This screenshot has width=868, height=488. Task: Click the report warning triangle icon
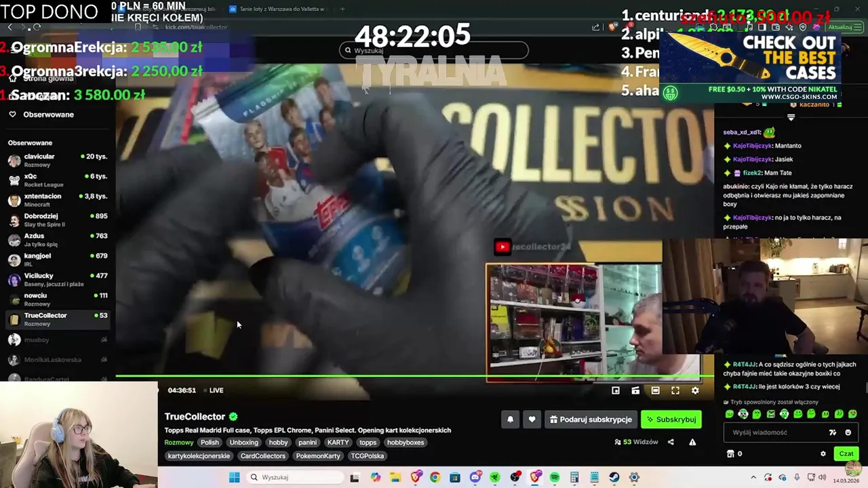[x=692, y=442]
